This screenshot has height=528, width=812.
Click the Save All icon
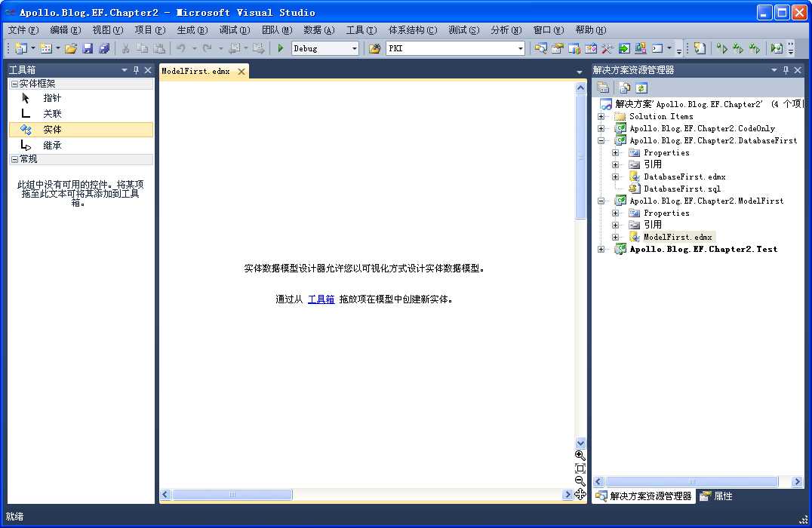104,48
